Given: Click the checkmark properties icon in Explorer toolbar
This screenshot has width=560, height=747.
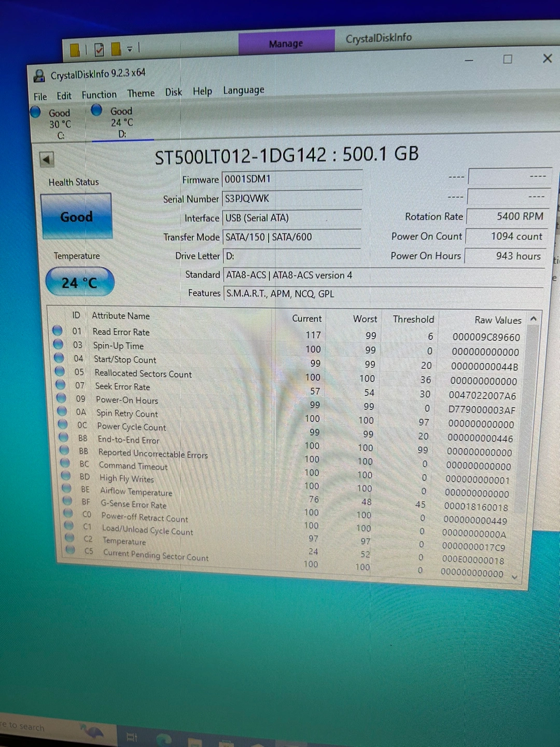Looking at the screenshot, I should [x=100, y=49].
